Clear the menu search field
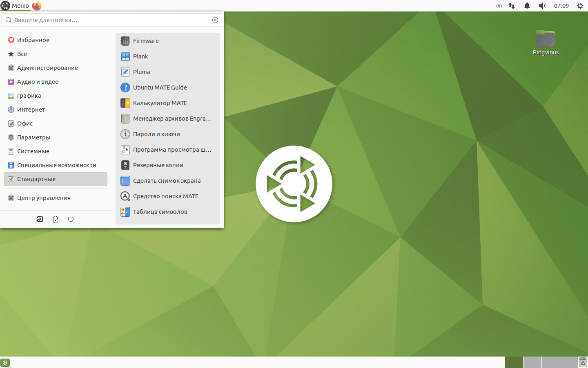Image resolution: width=588 pixels, height=368 pixels. [x=215, y=20]
